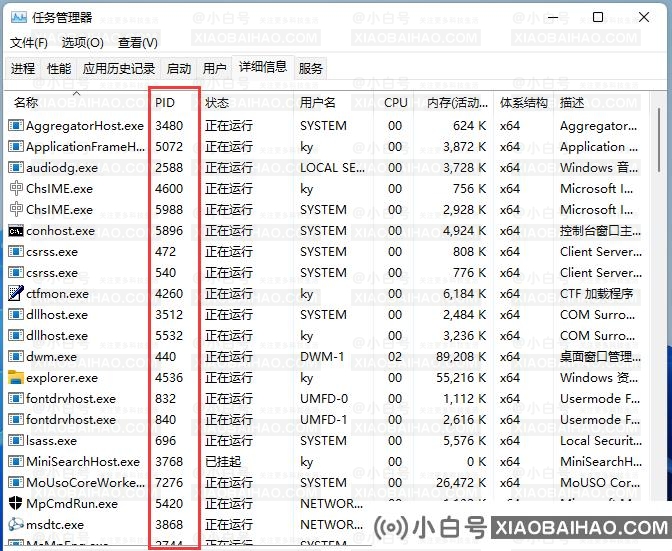Click the Local Securit... description
The height and width of the screenshot is (551, 672).
[x=601, y=440]
